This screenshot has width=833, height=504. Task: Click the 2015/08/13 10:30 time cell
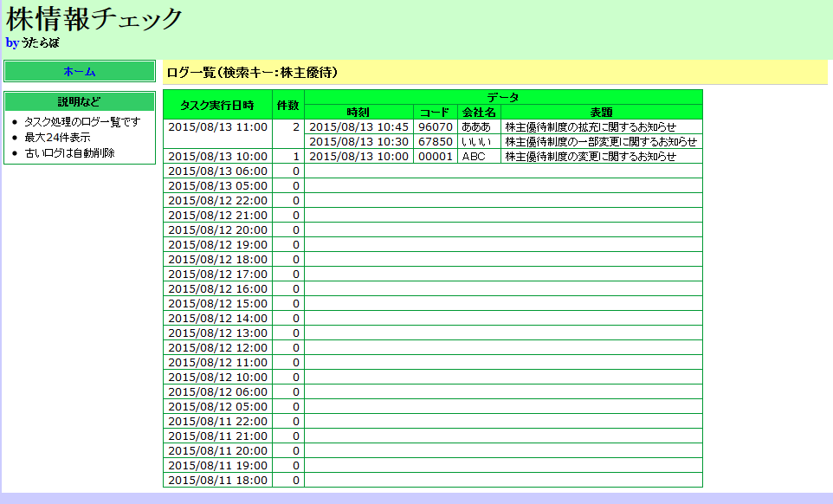[x=358, y=141]
